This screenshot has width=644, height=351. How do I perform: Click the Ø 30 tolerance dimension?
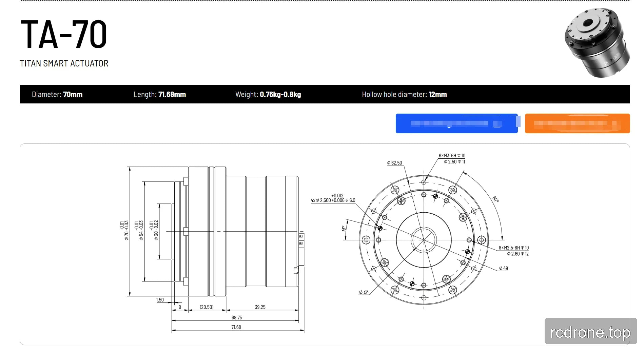[154, 231]
